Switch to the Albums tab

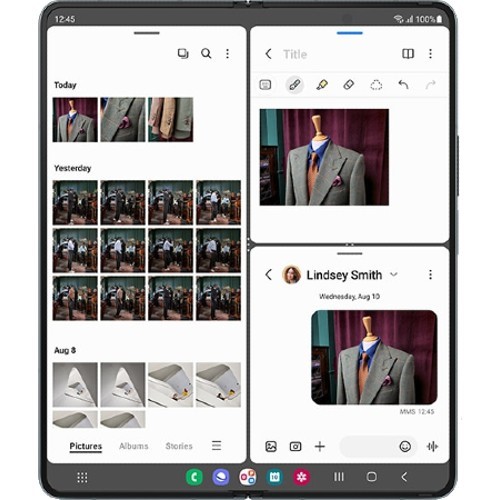tap(134, 446)
